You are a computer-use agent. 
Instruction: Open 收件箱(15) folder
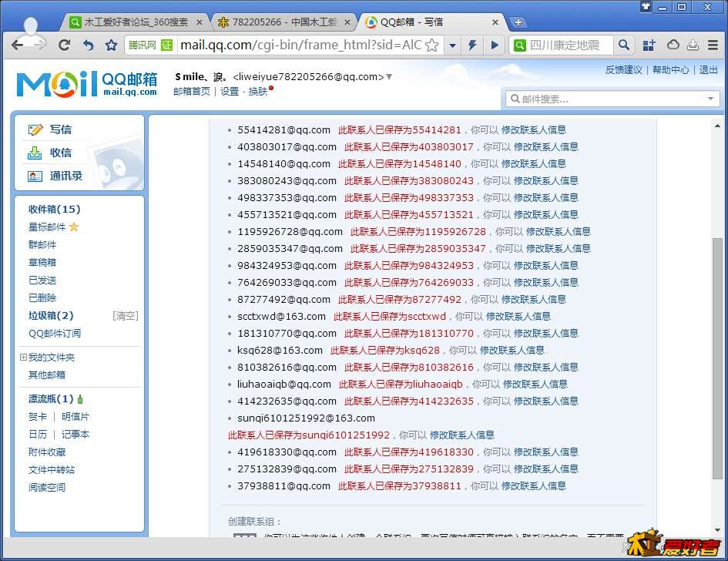[55, 209]
